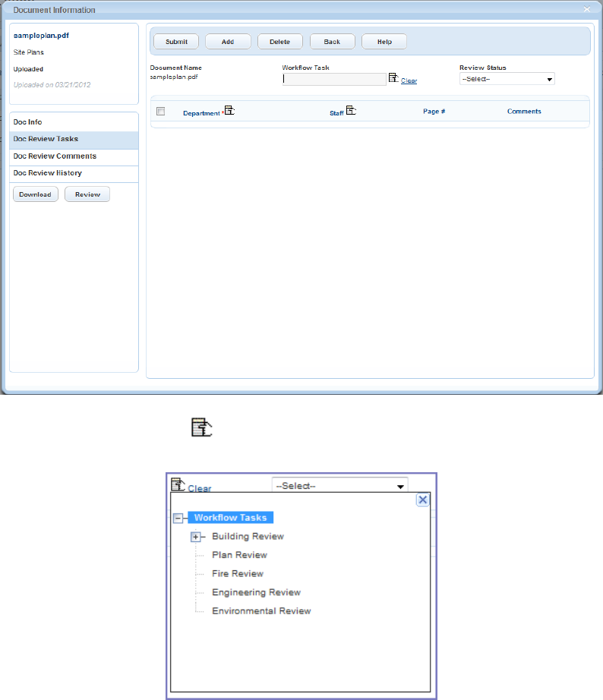This screenshot has height=700, width=603.
Task: Select Environmental Review in the tree
Action: pos(261,610)
